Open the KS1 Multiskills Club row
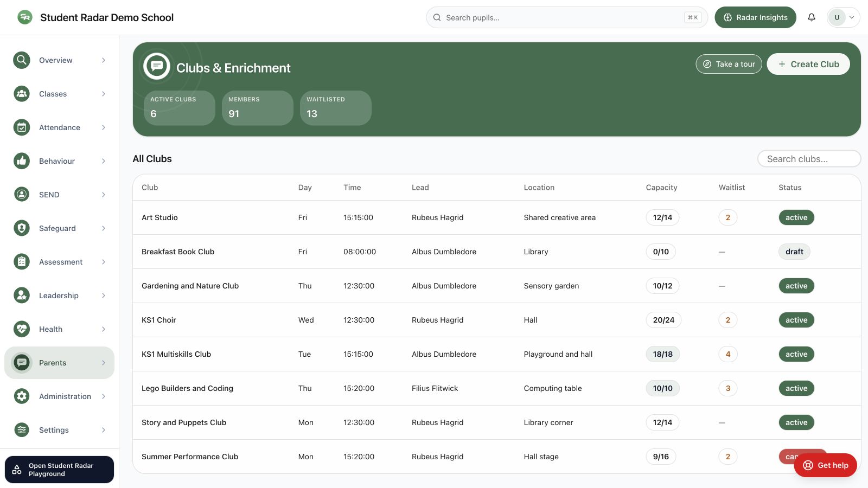Screen dimensions: 868x488 pos(496,354)
